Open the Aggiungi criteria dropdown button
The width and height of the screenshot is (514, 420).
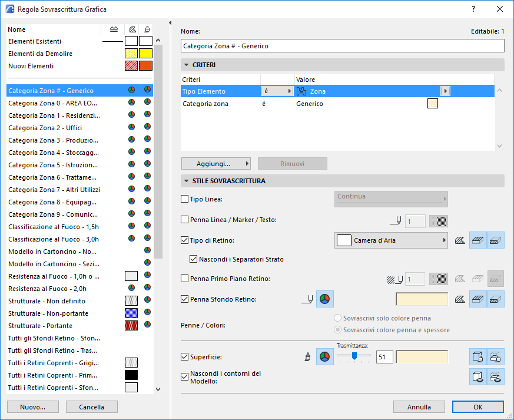pyautogui.click(x=216, y=163)
